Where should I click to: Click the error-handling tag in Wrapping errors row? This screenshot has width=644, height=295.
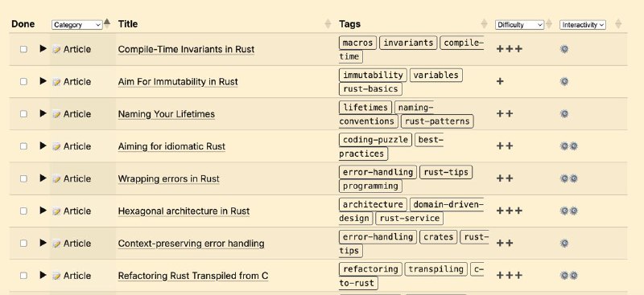[378, 172]
